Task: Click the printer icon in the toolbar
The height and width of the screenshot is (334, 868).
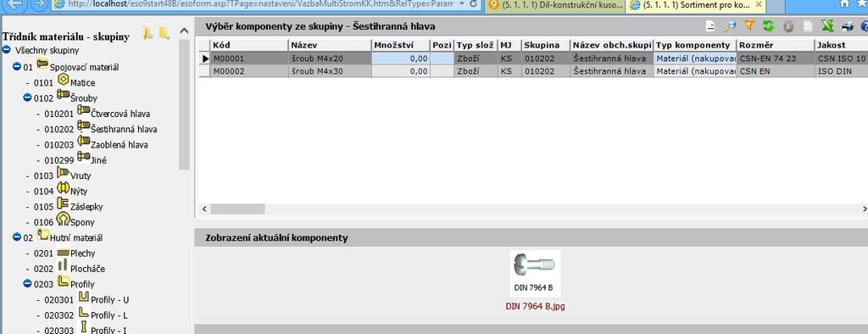Action: pyautogui.click(x=847, y=26)
